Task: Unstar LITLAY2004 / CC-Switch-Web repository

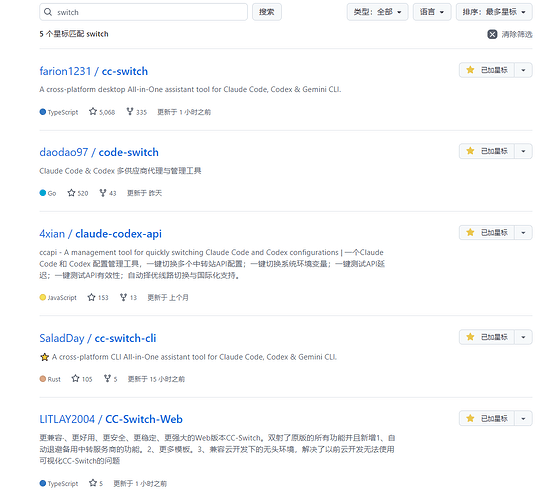Action: tap(486, 419)
